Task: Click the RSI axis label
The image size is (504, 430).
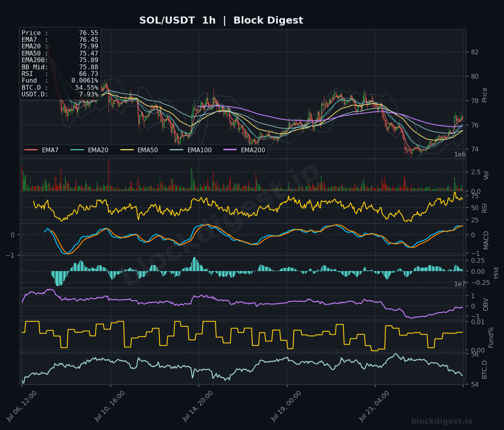Action: click(485, 208)
